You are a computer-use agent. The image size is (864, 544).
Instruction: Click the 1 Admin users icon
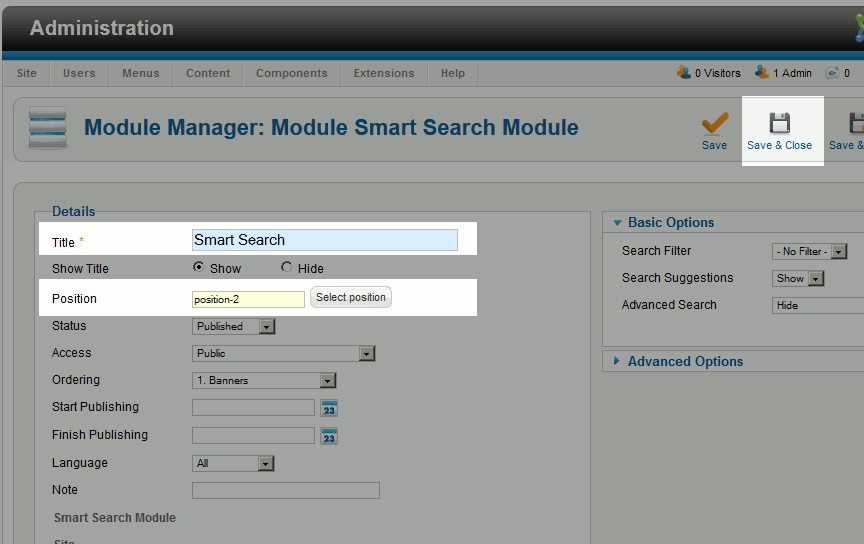pos(762,73)
